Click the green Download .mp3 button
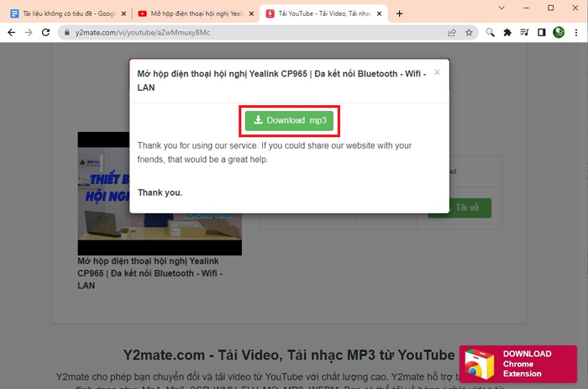Viewport: 588px width, 389px height. click(289, 121)
